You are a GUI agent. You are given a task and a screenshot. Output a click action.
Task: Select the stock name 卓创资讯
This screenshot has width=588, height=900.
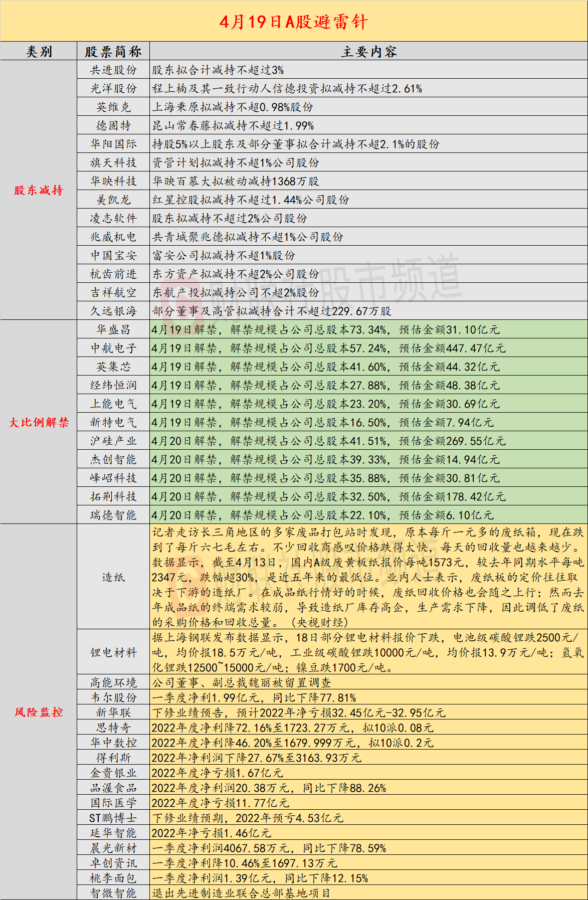click(x=113, y=863)
